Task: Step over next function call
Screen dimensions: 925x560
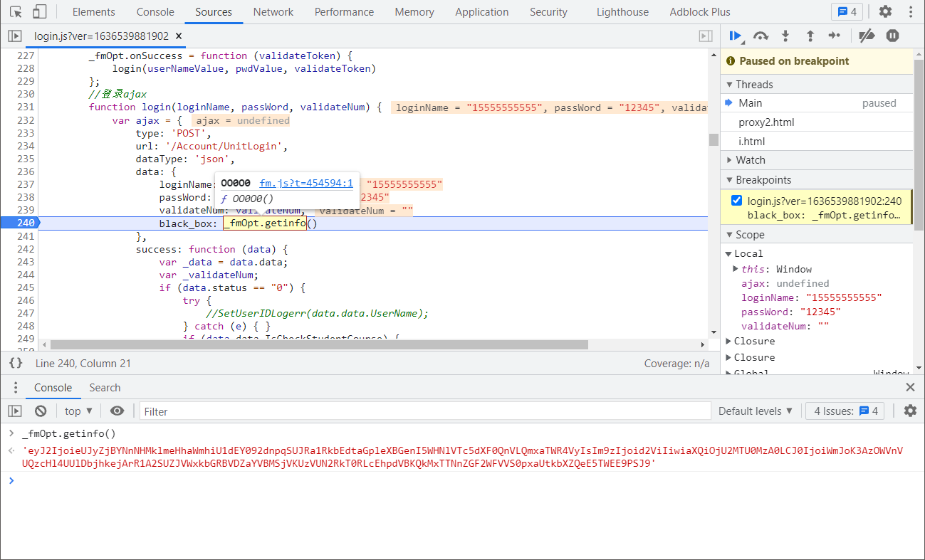Action: 761,36
